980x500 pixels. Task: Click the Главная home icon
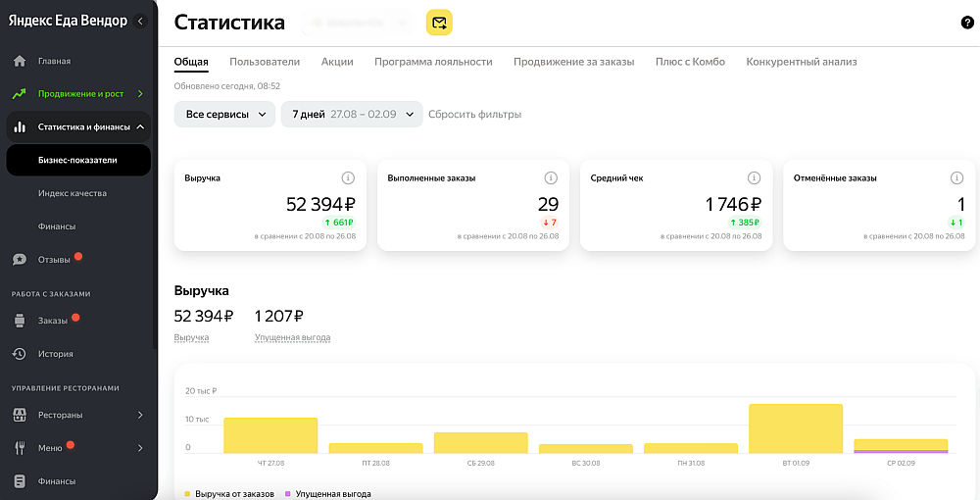pos(20,61)
